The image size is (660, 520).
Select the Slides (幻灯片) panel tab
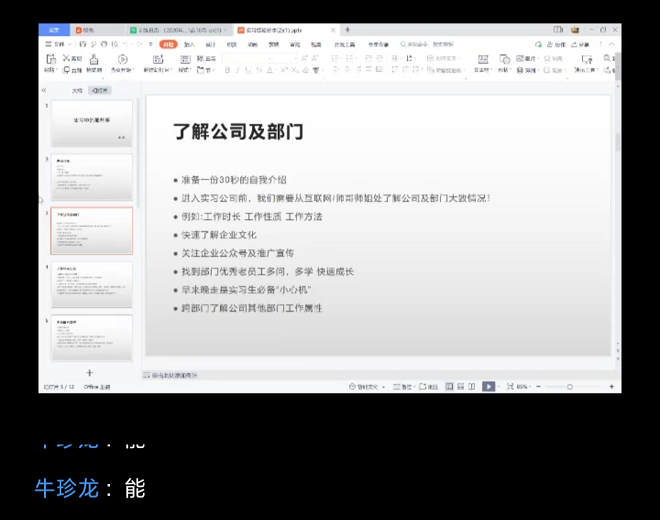[x=100, y=90]
